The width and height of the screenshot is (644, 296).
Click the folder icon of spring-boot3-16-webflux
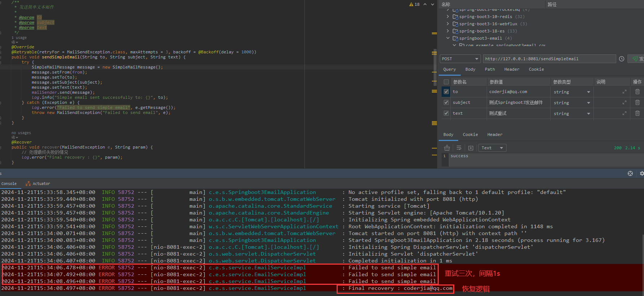455,24
